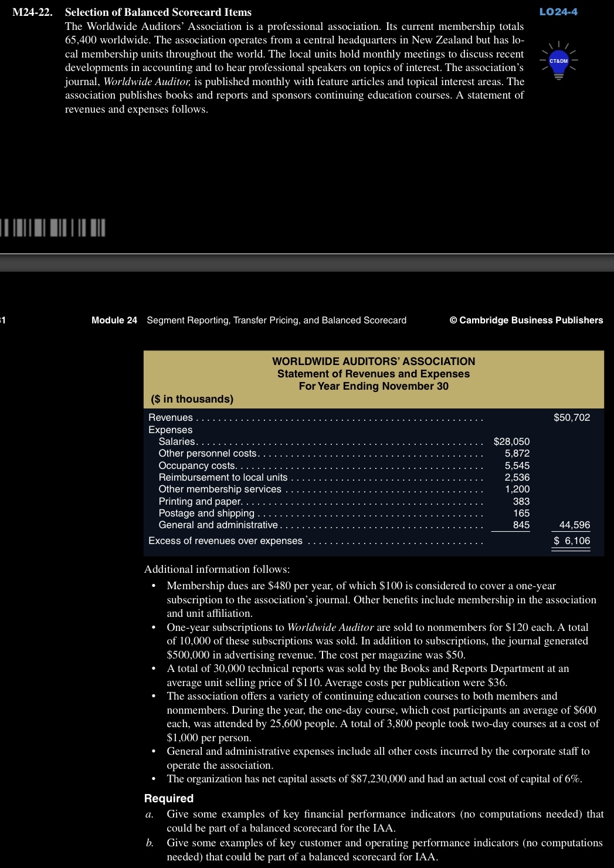614x868 pixels.
Task: Click the Salaries expense line $28,050
Action: coord(511,440)
